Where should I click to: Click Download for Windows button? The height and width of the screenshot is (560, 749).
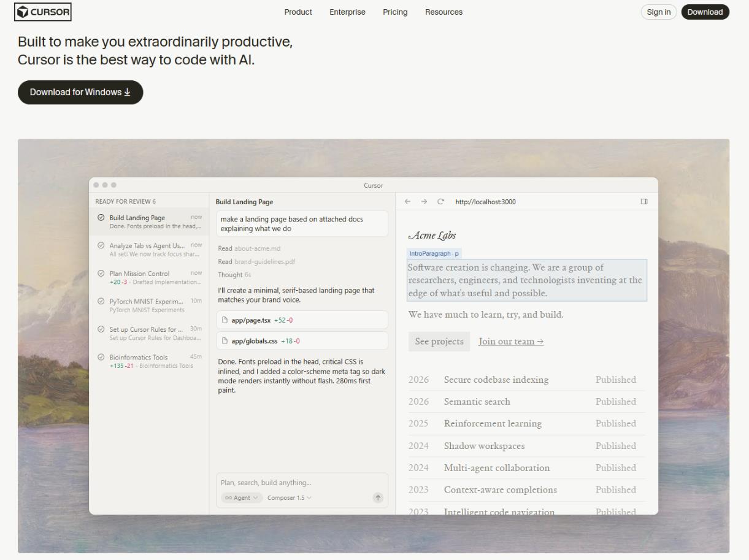click(x=80, y=92)
